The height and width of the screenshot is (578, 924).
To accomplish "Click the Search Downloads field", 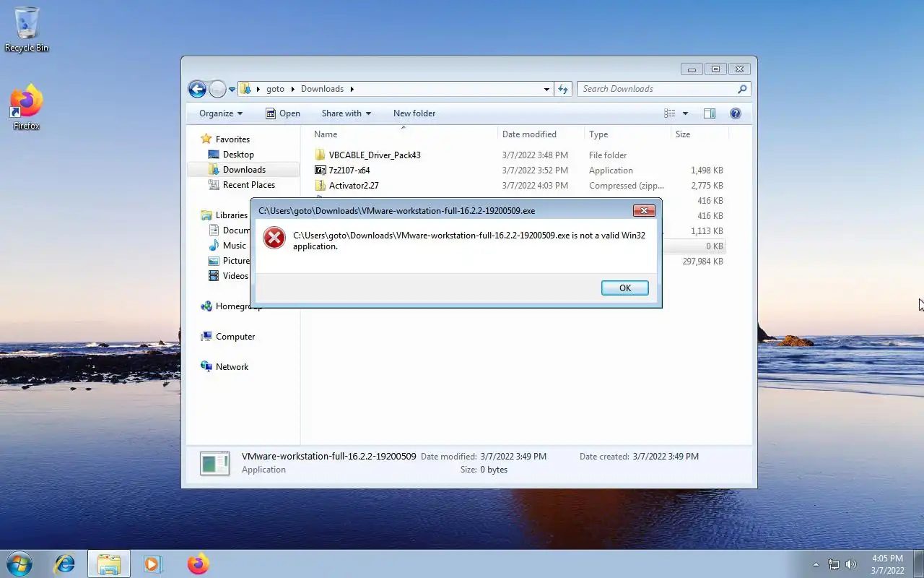I will point(664,89).
